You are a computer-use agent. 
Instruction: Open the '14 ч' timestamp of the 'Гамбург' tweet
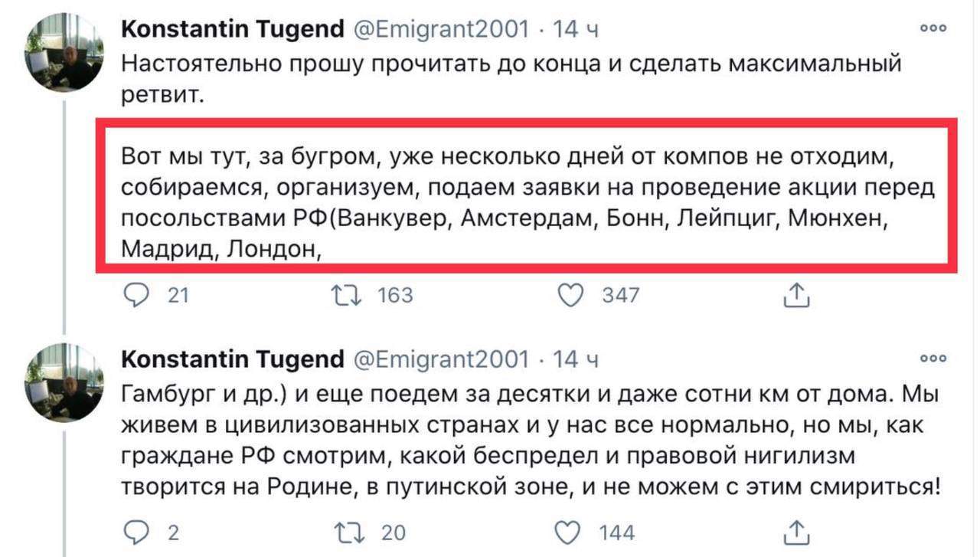click(x=576, y=359)
